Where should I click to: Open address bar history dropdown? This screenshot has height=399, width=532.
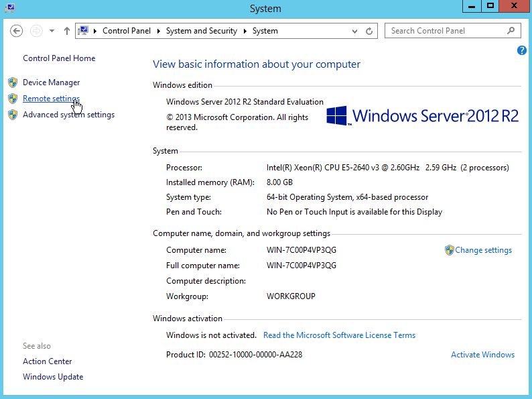click(x=354, y=32)
